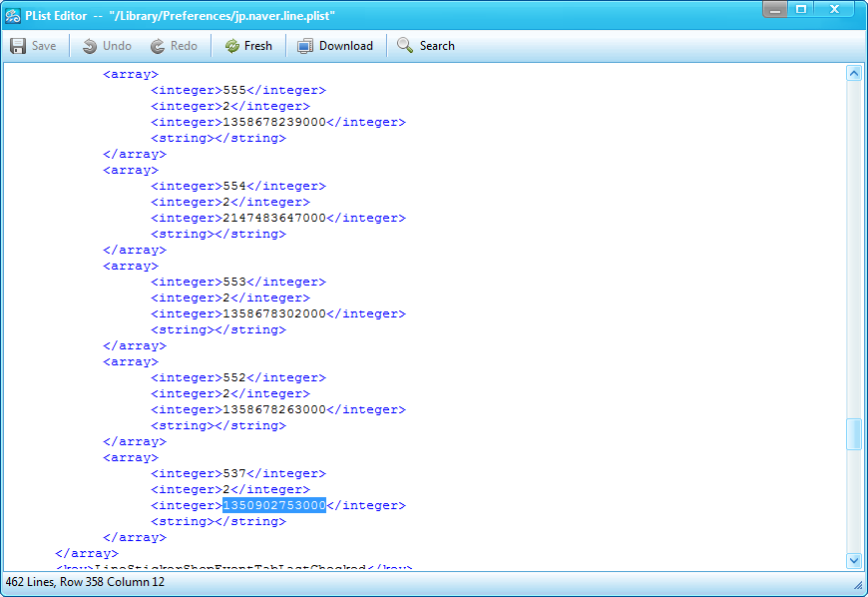Click the vertical scrollbar thumb
The image size is (868, 597).
(853, 434)
